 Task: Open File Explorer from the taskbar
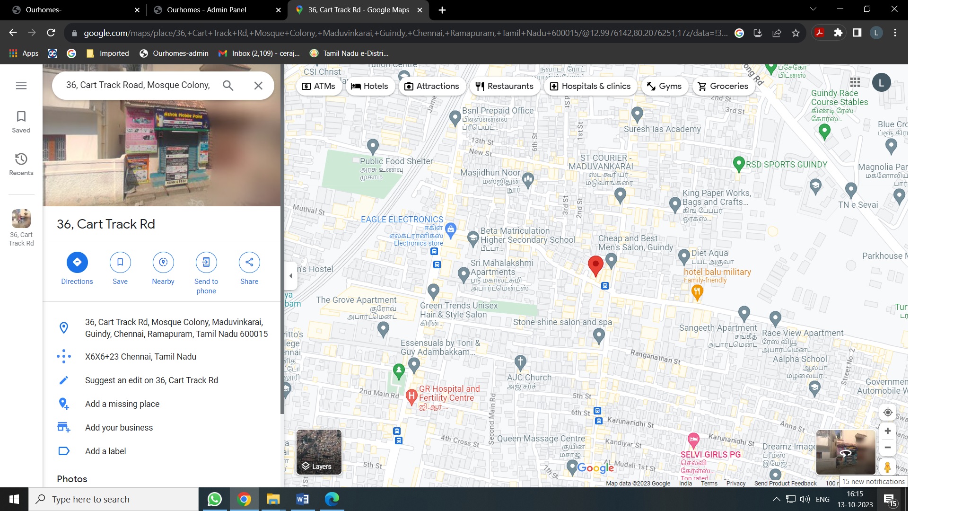point(273,499)
